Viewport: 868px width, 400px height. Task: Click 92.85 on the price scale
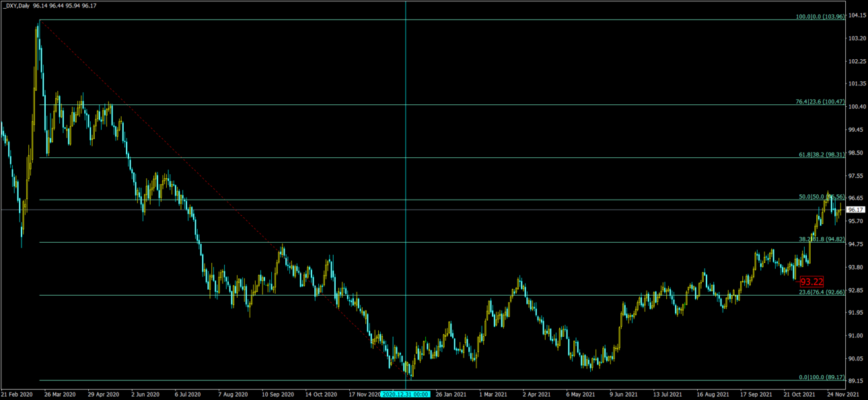click(x=857, y=290)
